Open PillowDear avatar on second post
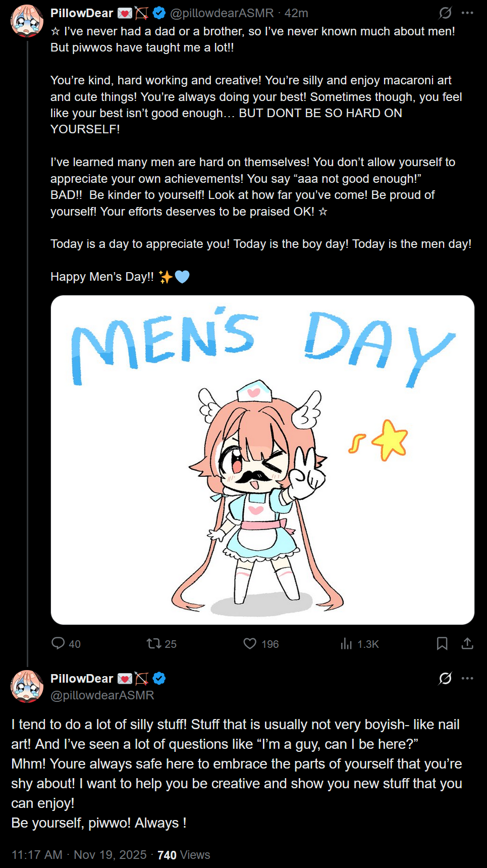This screenshot has width=487, height=868. tap(27, 686)
